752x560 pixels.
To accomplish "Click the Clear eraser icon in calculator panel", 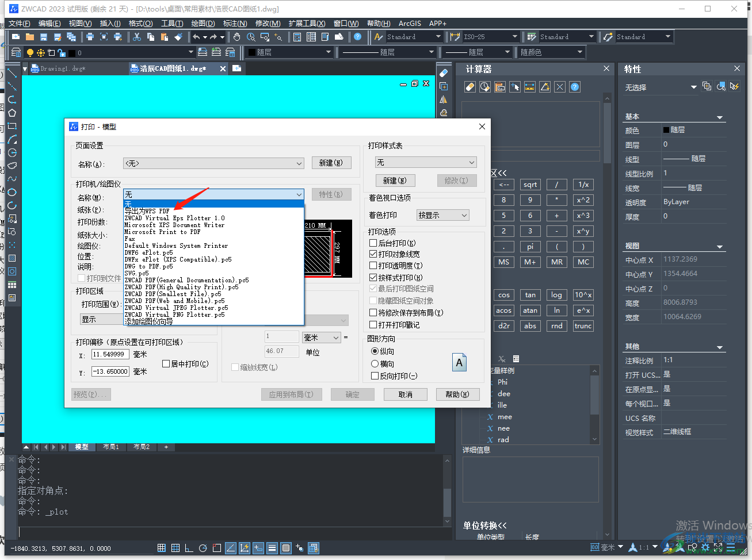I will (x=470, y=87).
